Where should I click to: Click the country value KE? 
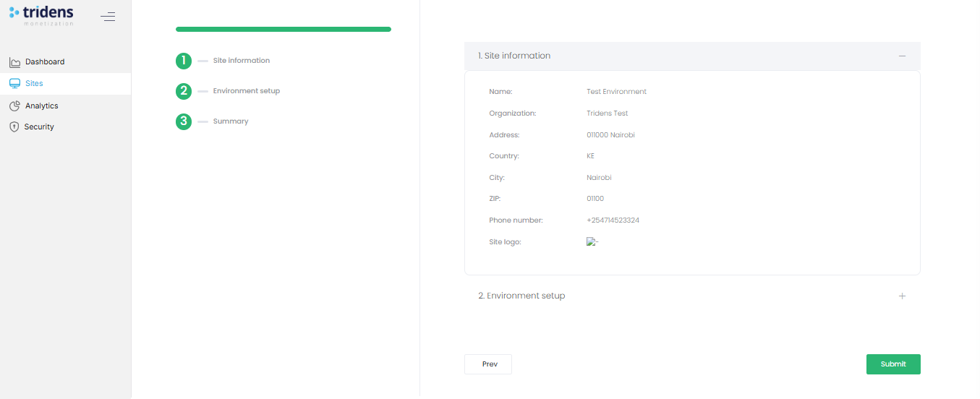(x=591, y=156)
